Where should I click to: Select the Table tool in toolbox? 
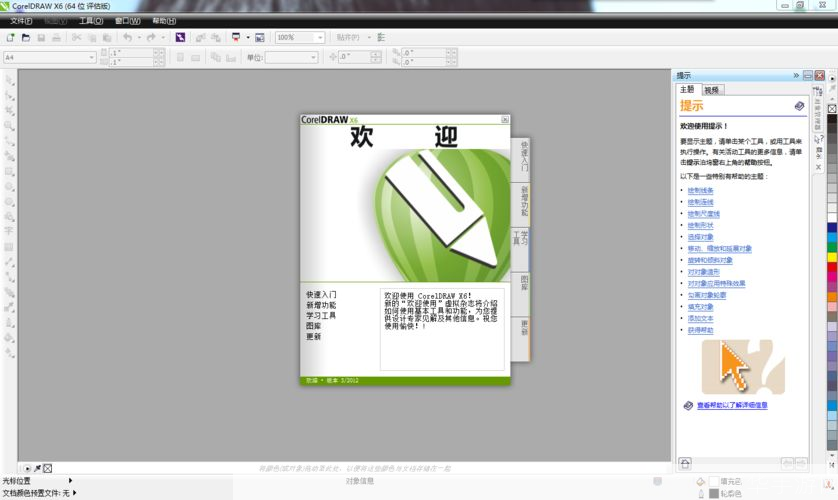(9, 247)
